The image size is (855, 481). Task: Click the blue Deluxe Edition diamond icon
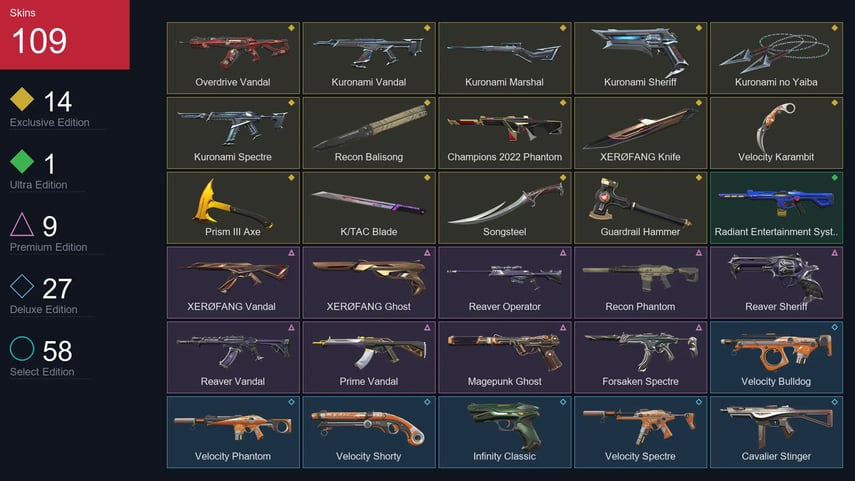click(22, 286)
